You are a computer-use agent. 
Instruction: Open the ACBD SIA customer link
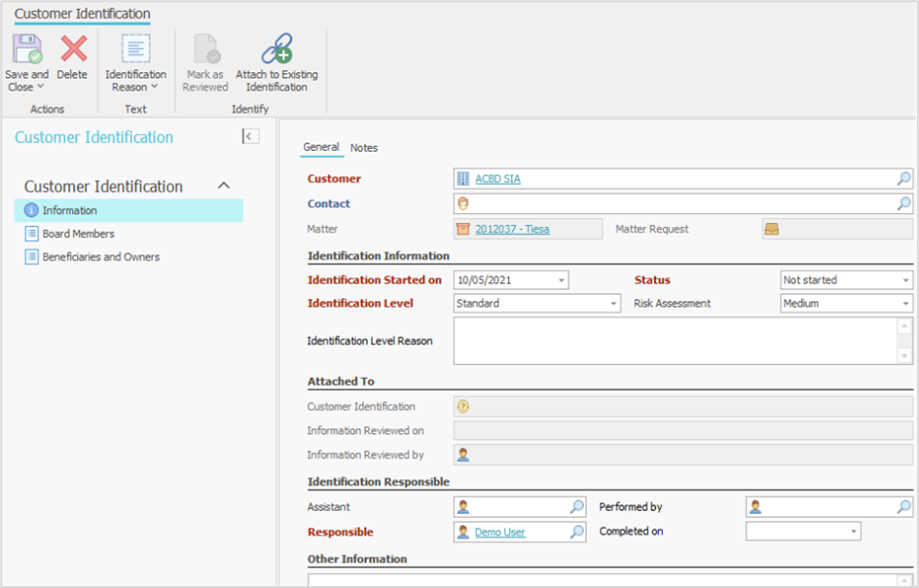coord(497,179)
